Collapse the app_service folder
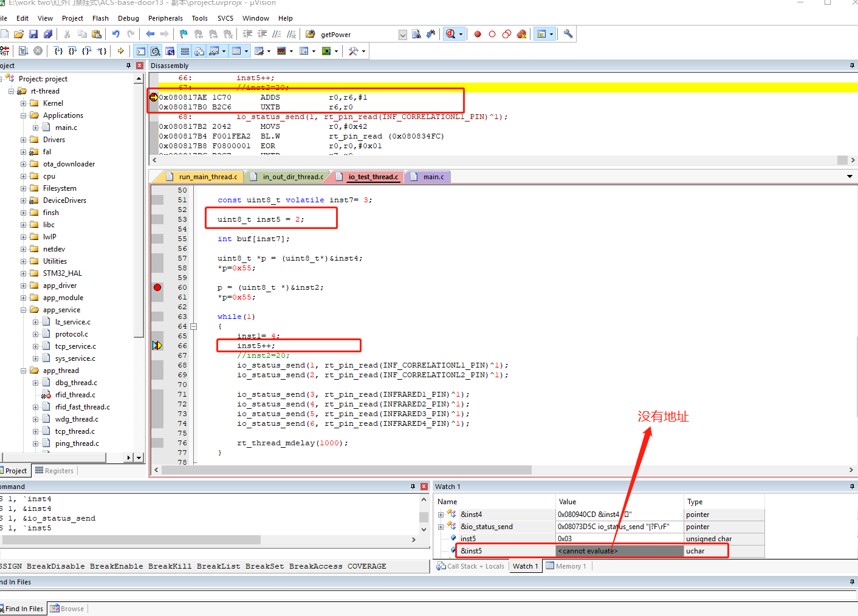This screenshot has width=858, height=616. [x=23, y=310]
